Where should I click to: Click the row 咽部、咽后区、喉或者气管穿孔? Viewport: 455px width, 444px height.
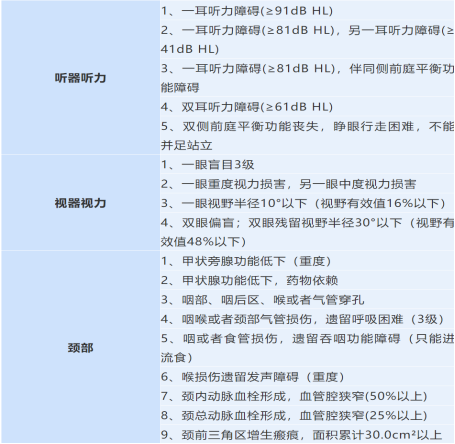coord(307,300)
